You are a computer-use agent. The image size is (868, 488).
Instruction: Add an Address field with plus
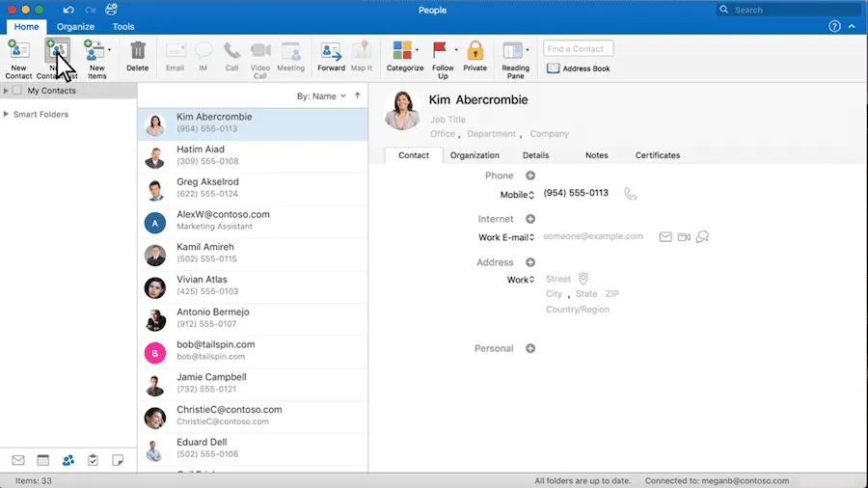[x=530, y=262]
